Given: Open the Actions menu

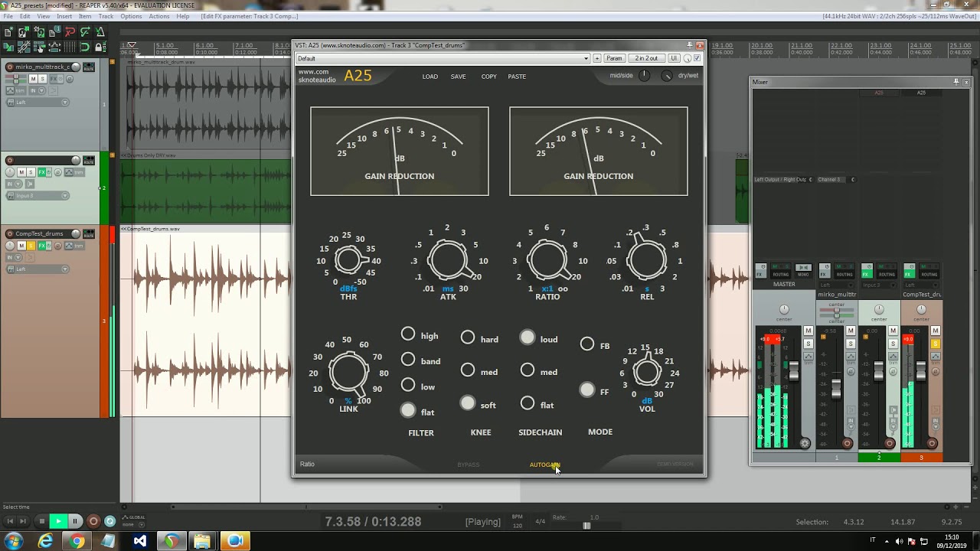Looking at the screenshot, I should click(159, 16).
